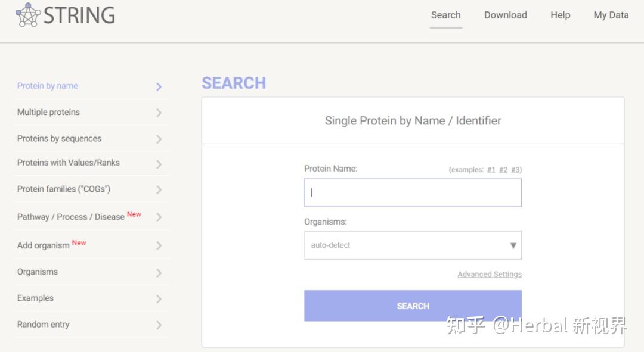Load protein example #3
Screen dimensions: 644x352
pos(516,170)
